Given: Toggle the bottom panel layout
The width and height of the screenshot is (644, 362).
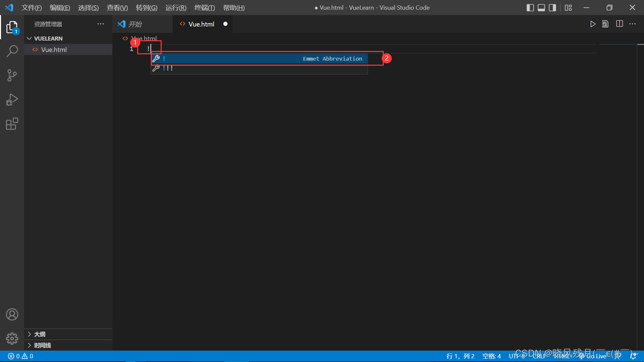Looking at the screenshot, I should pos(541,8).
